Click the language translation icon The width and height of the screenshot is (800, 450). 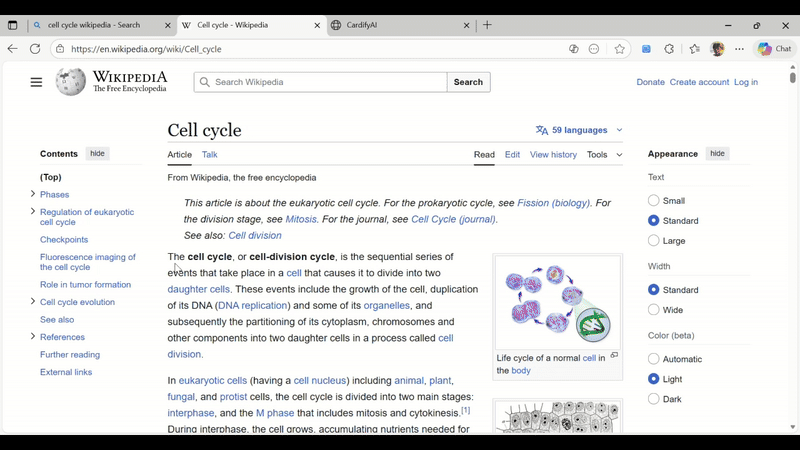[542, 130]
